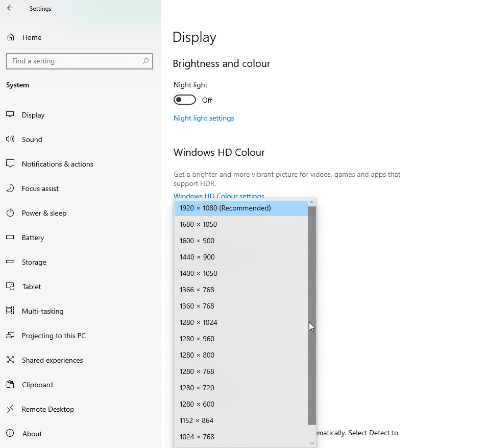Go to Sound settings
This screenshot has width=487, height=448.
point(80,139)
